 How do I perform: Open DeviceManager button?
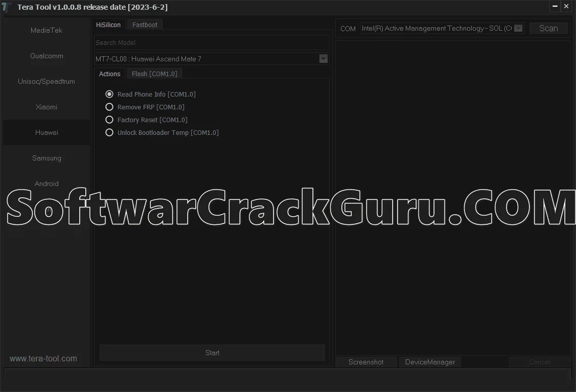(x=430, y=362)
